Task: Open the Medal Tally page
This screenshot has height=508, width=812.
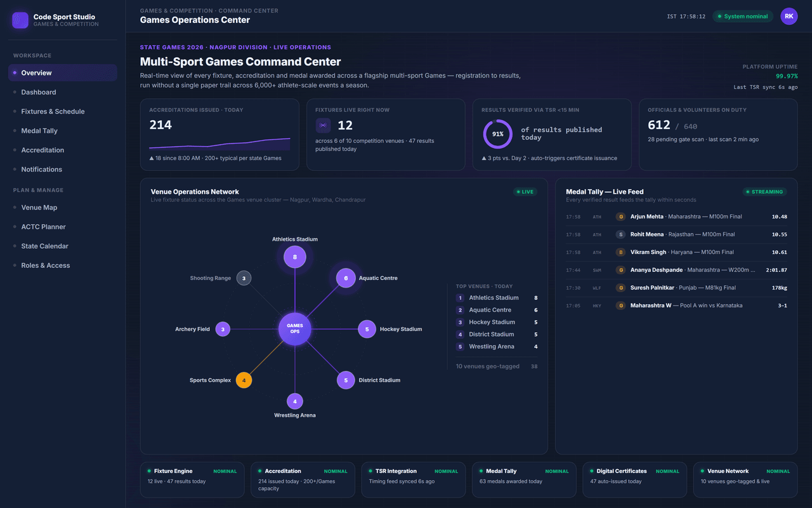Action: (x=63, y=131)
